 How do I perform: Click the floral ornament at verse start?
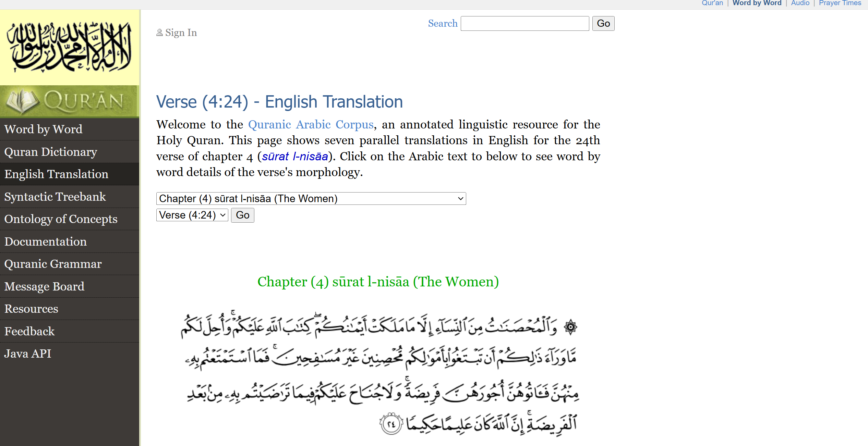(570, 327)
